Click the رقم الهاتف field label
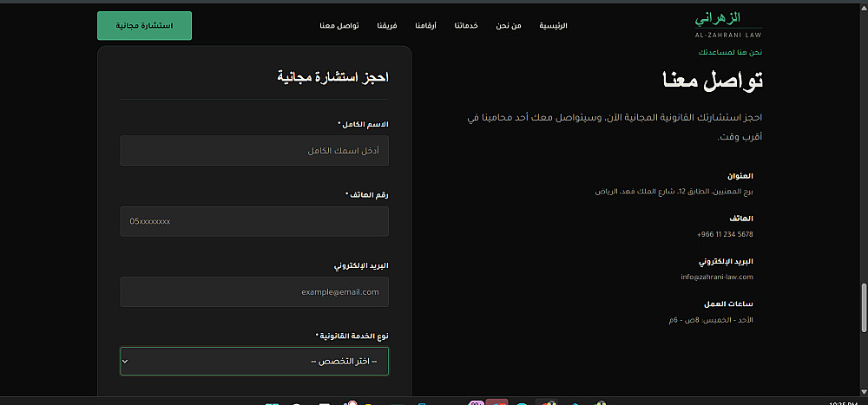Image resolution: width=868 pixels, height=405 pixels. tap(366, 195)
